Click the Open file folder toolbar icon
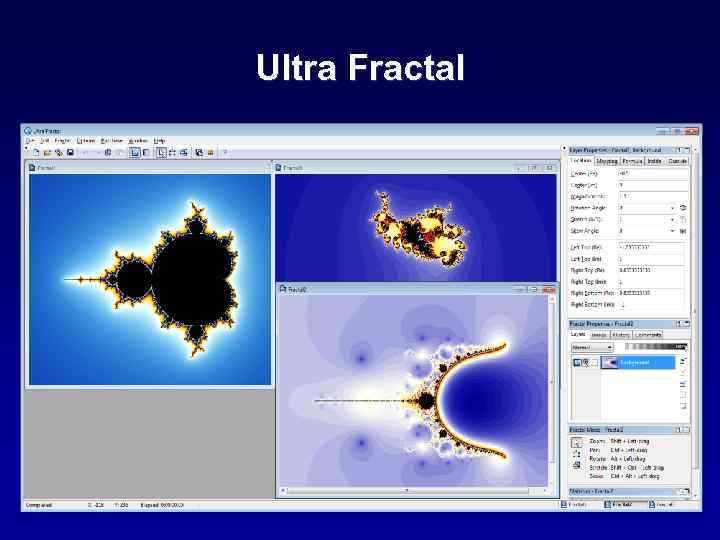 (x=47, y=152)
